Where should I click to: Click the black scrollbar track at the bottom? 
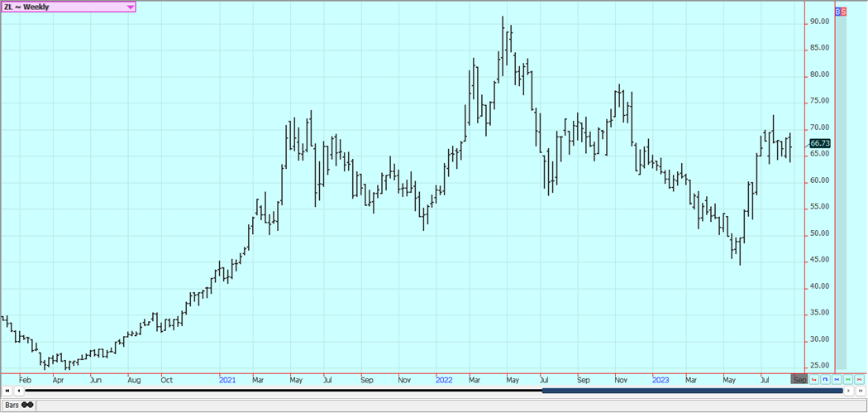[x=283, y=391]
